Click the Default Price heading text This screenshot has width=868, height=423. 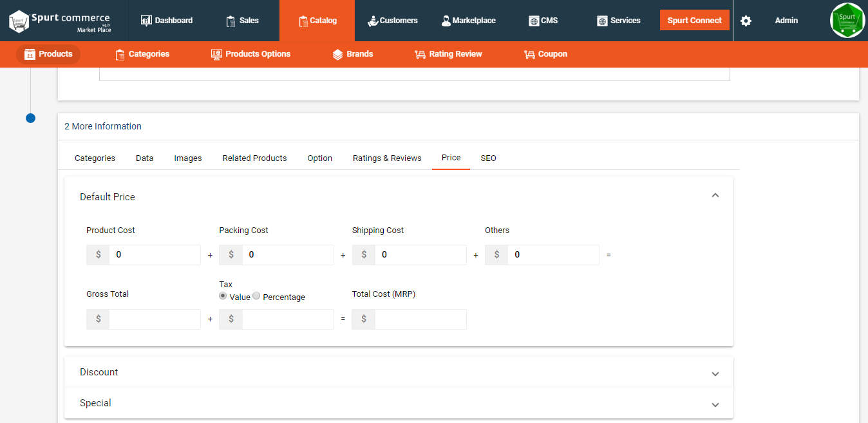(108, 197)
